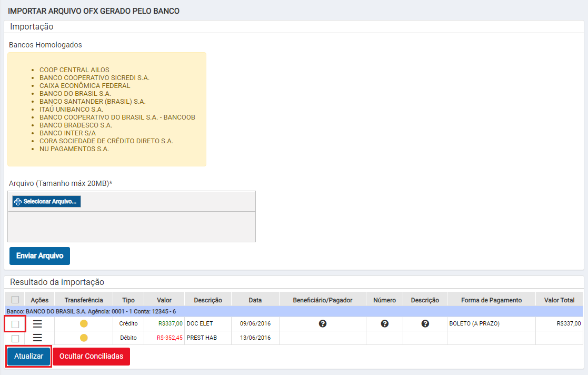
Task: Click question mark next to BOLETO (A PRAZO)
Action: 425,323
